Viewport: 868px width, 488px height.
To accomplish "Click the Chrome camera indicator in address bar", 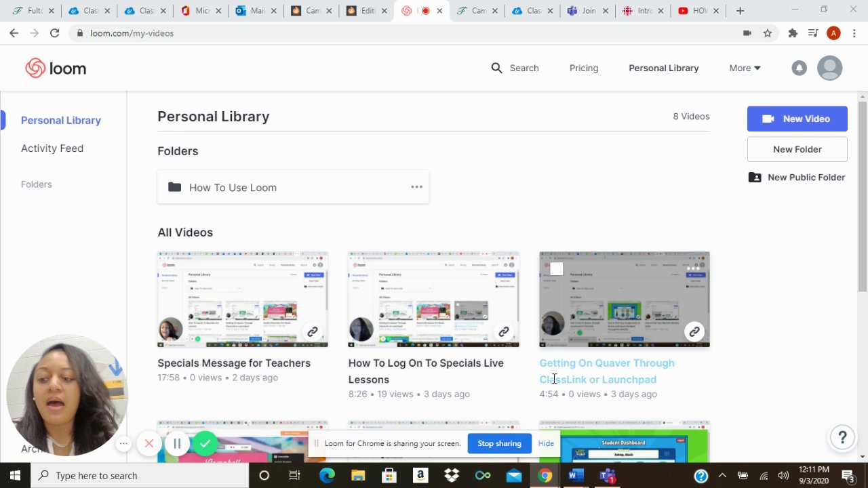I will coord(747,33).
